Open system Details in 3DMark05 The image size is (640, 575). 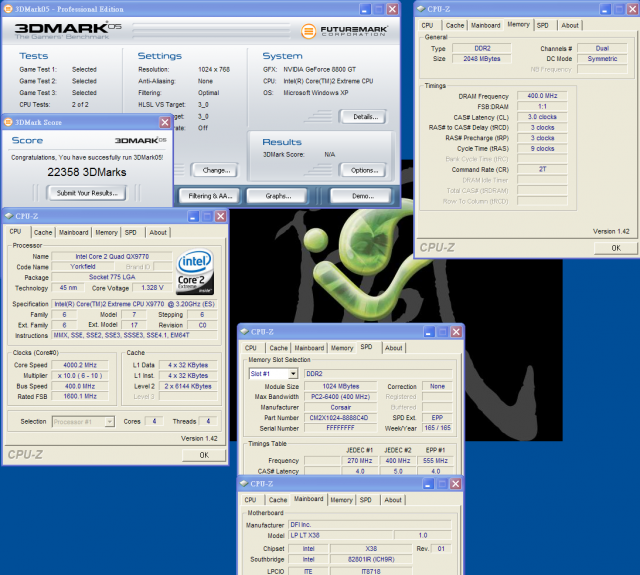click(365, 117)
